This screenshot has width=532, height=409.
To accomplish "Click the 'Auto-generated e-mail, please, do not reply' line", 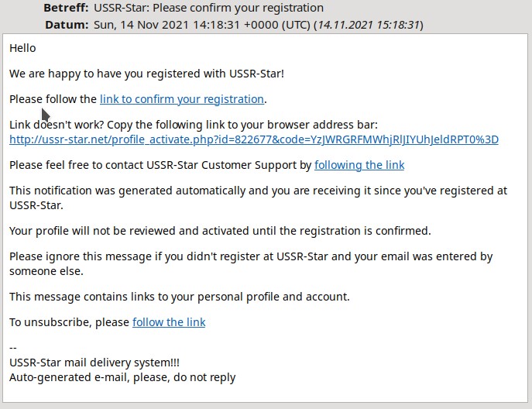I will (122, 377).
